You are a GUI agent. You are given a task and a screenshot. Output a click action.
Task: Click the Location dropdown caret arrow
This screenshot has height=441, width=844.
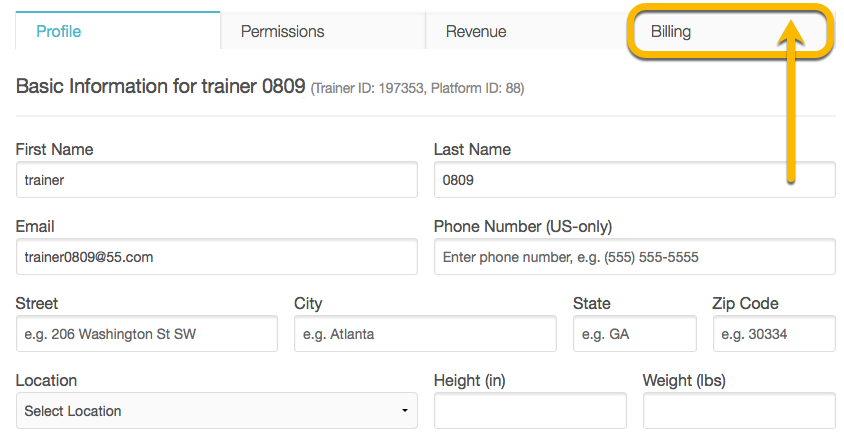[405, 411]
